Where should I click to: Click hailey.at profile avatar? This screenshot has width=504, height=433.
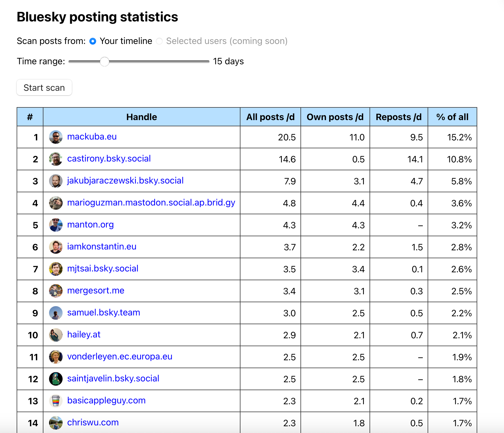point(56,335)
